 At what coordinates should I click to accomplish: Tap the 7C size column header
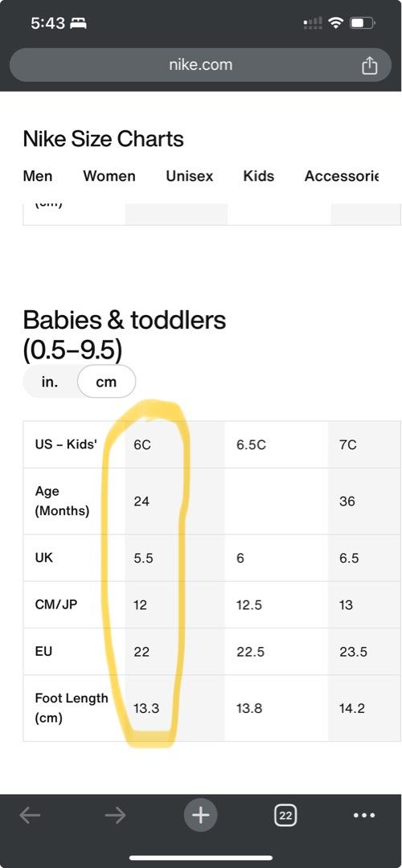click(348, 444)
